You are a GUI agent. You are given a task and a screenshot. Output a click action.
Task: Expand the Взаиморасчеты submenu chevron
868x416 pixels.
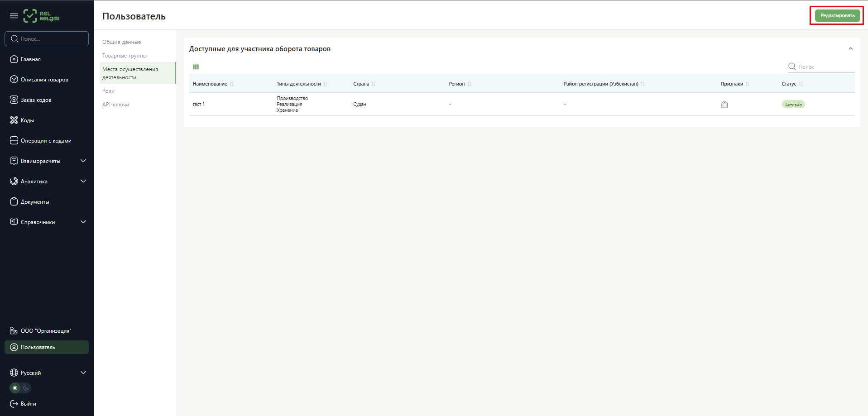(x=83, y=161)
